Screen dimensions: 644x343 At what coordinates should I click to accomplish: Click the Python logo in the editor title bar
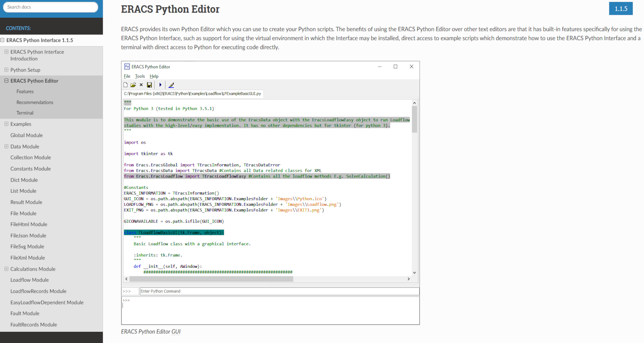tap(126, 67)
